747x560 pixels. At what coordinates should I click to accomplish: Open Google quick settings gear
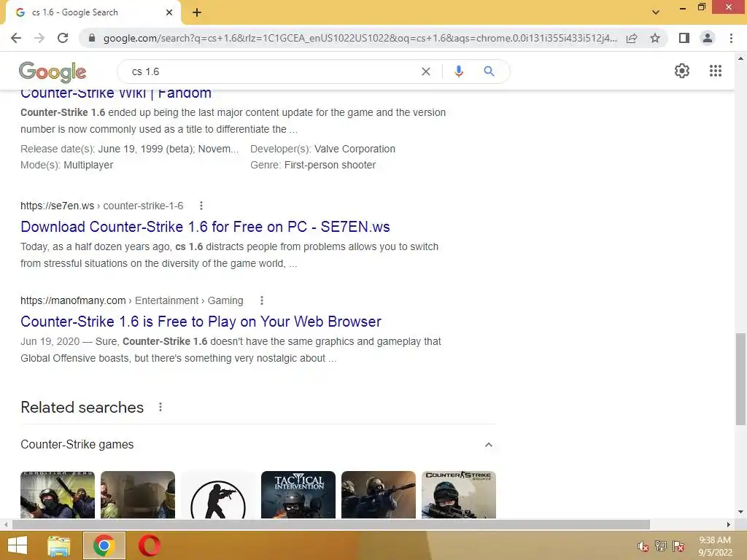(682, 71)
